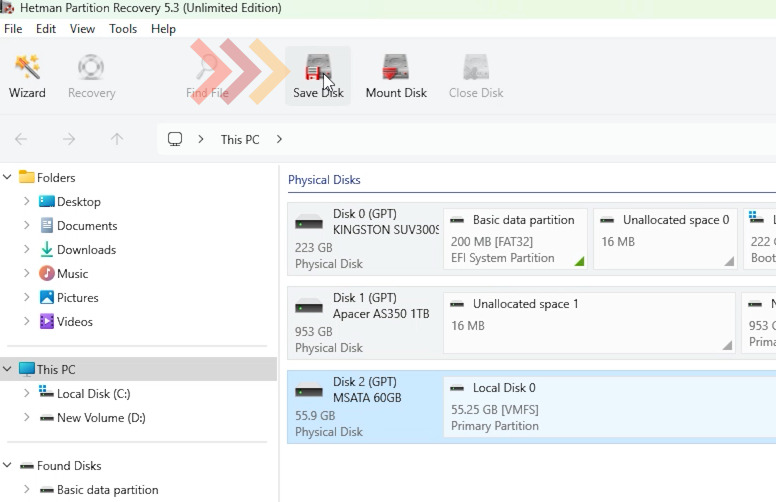Image resolution: width=776 pixels, height=502 pixels.
Task: Click the New Volume (D:) drive icon
Action: pyautogui.click(x=47, y=418)
